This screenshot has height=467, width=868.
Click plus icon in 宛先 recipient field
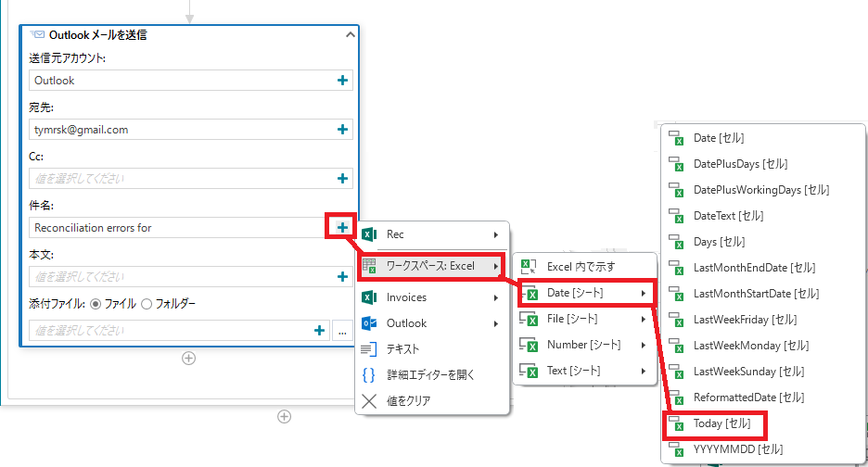point(342,130)
